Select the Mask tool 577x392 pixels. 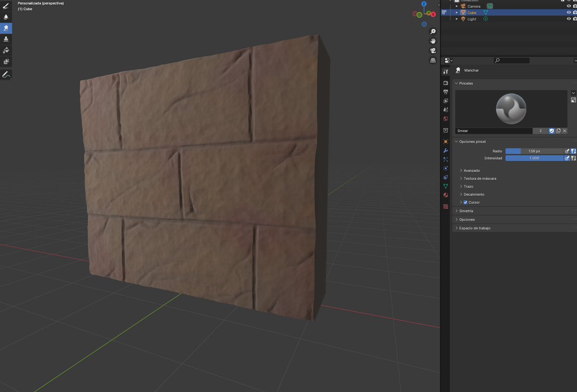pos(6,62)
